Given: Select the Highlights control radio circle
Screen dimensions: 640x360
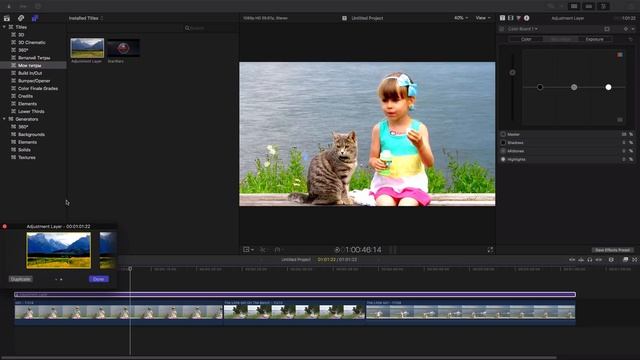Looking at the screenshot, I should (x=503, y=159).
